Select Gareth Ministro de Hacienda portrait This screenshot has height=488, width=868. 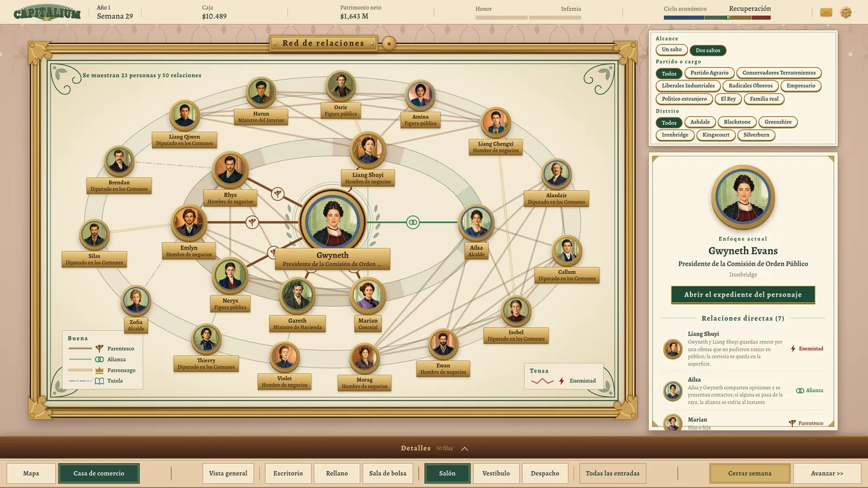[297, 296]
